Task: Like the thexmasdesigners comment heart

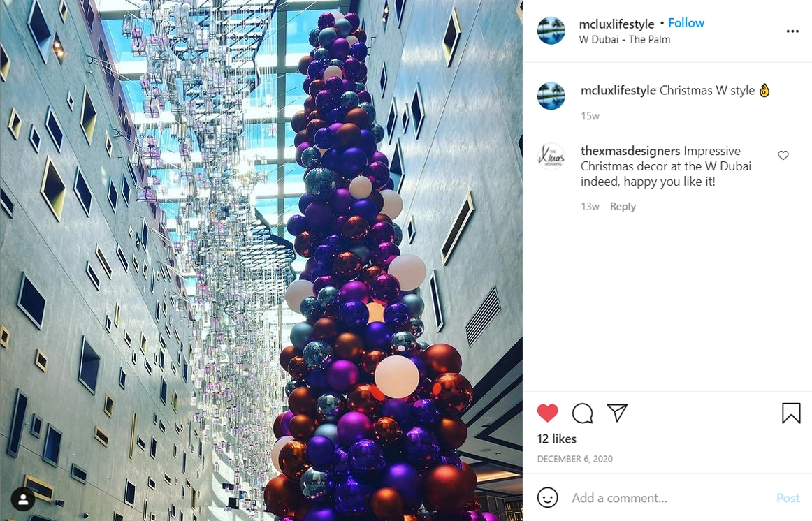Action: click(783, 155)
